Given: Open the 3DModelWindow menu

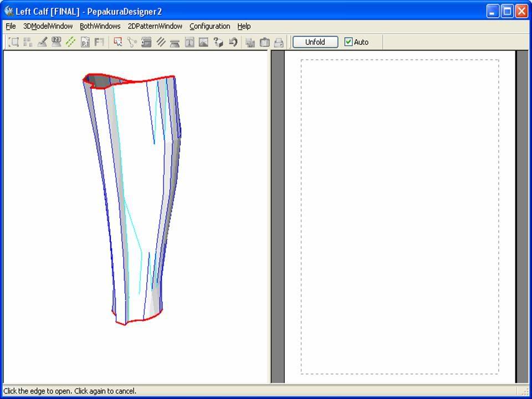Looking at the screenshot, I should (x=48, y=26).
